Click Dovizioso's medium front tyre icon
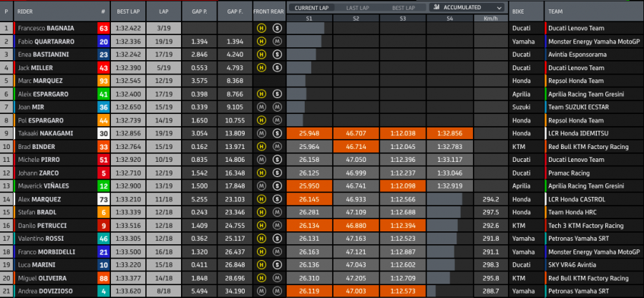The height and width of the screenshot is (298, 644). point(262,289)
